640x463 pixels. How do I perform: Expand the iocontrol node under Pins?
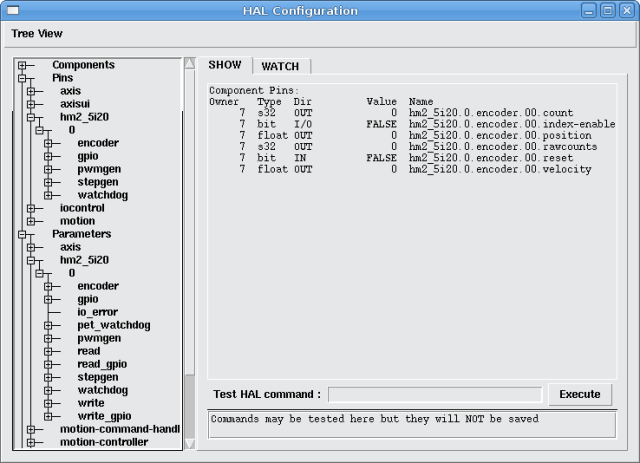tap(31, 208)
